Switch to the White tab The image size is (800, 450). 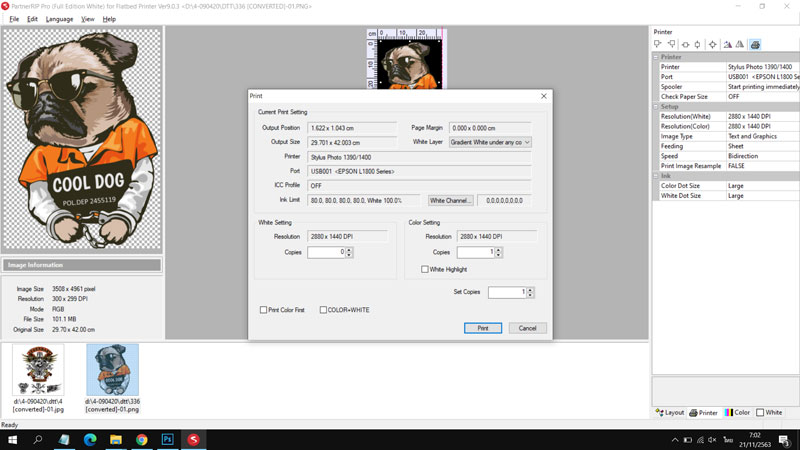(769, 412)
